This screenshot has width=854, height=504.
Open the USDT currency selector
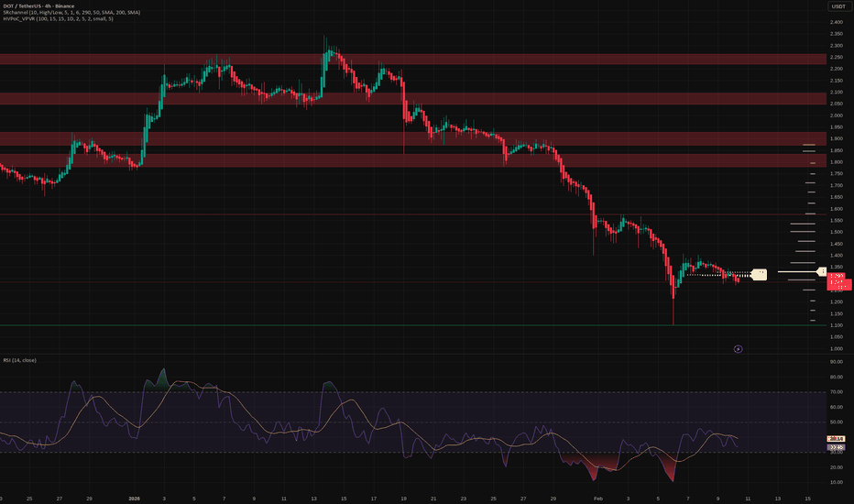click(x=838, y=6)
